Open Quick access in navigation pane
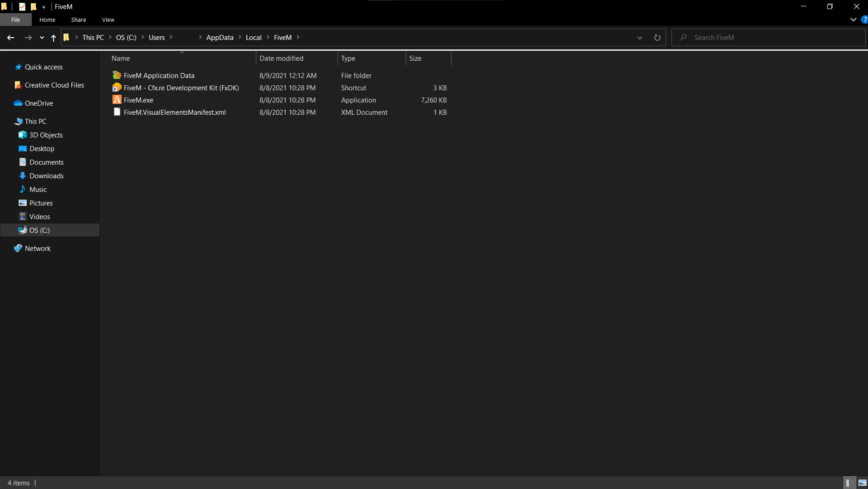Screen dimensions: 868x489 pyautogui.click(x=44, y=67)
